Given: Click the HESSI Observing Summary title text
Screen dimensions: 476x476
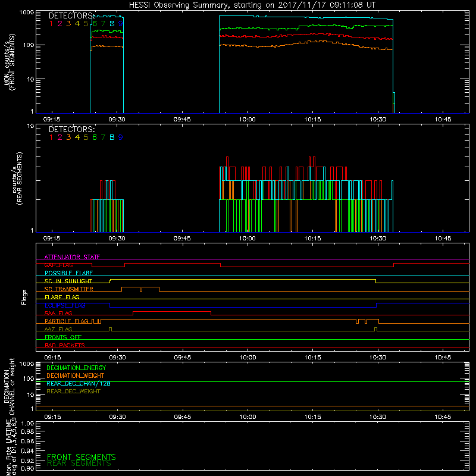Looking at the screenshot, I should pos(252,5).
